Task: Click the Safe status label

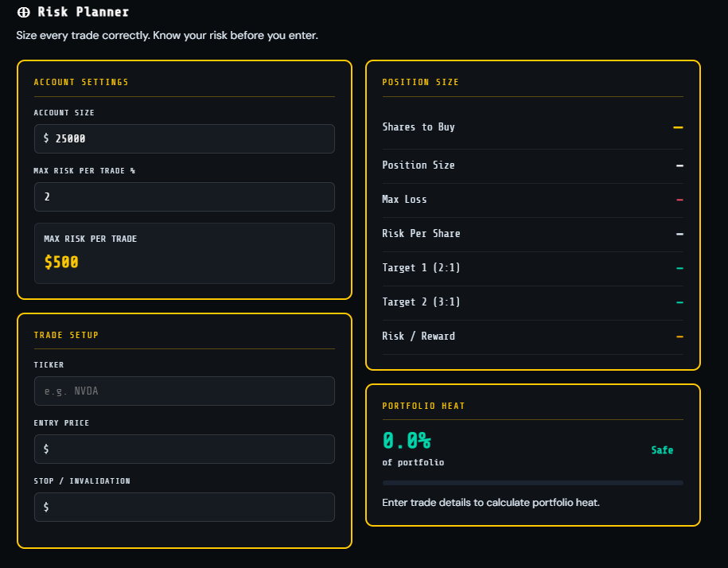Action: coord(662,450)
